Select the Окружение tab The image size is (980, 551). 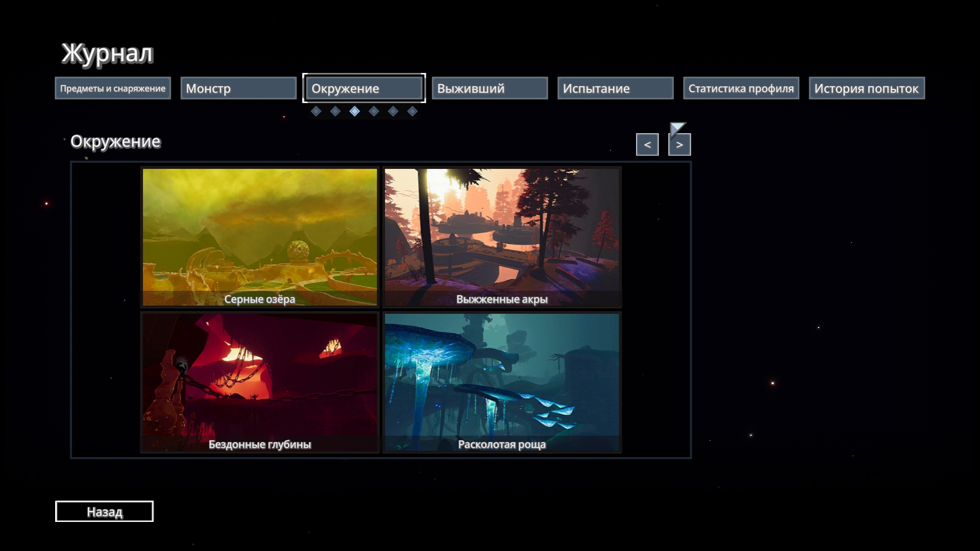point(364,88)
